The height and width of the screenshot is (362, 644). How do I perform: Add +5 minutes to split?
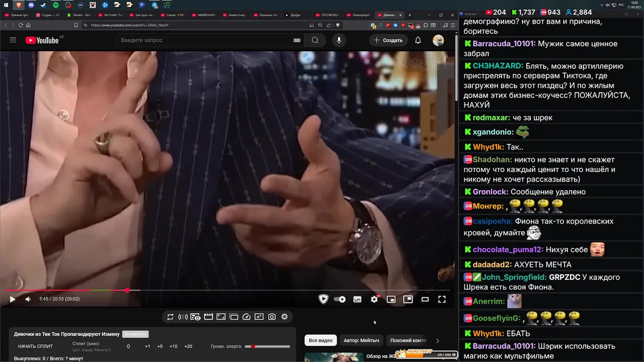pyautogui.click(x=160, y=346)
